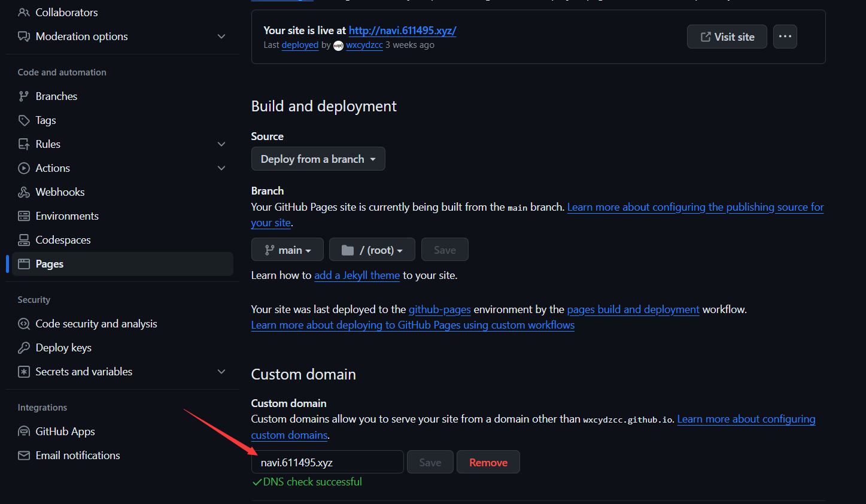Click Save next to root folder selector
The height and width of the screenshot is (504, 866).
445,250
